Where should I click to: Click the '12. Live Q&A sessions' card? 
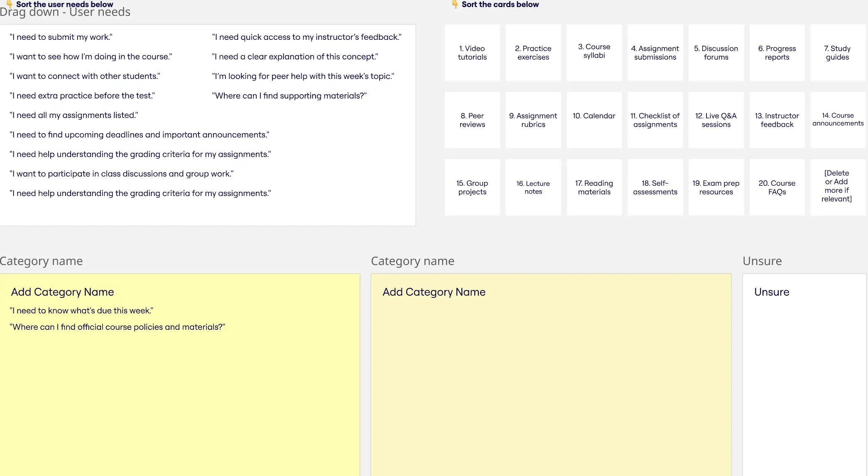[716, 120]
